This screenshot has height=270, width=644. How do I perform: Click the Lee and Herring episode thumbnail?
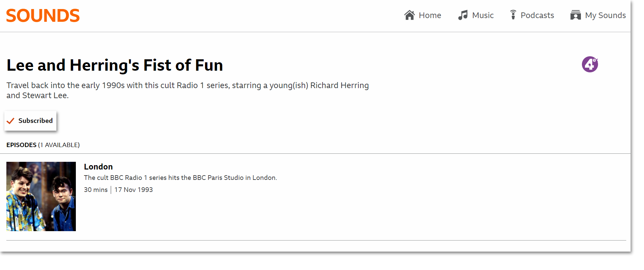coord(41,196)
